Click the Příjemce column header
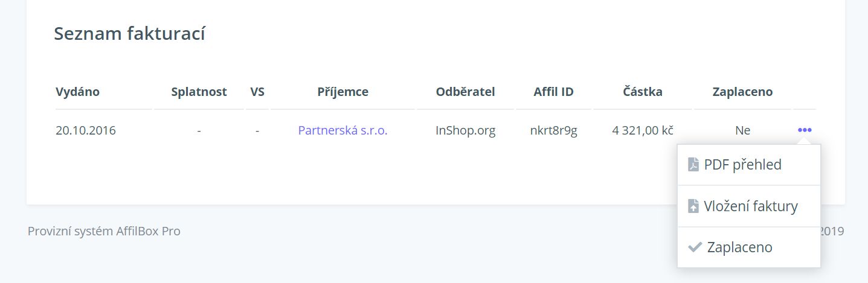The image size is (868, 283). point(342,92)
